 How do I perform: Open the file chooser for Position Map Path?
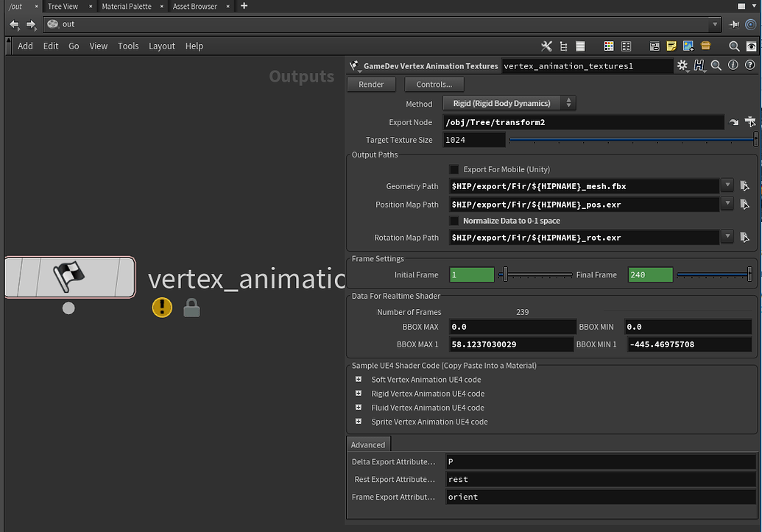pyautogui.click(x=744, y=205)
